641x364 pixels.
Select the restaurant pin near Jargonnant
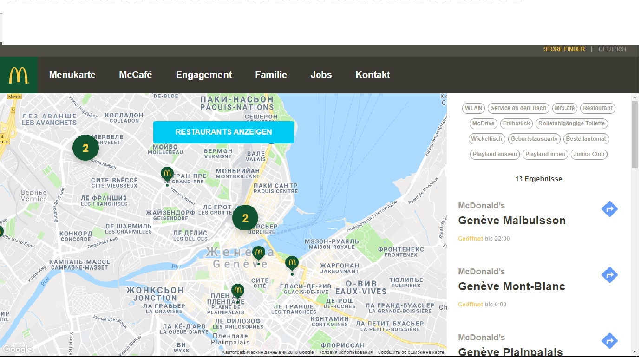click(292, 265)
